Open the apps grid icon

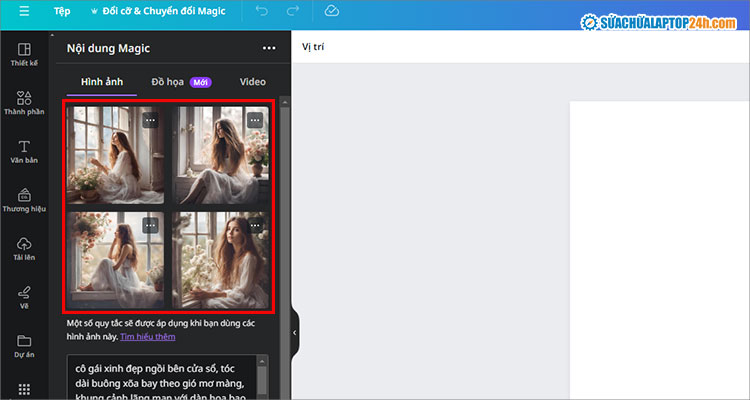pos(24,389)
